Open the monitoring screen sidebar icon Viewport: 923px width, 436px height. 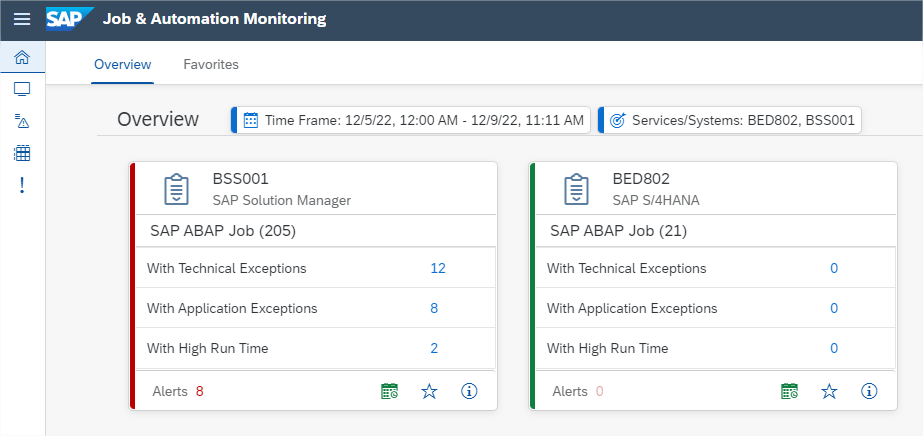(x=22, y=89)
